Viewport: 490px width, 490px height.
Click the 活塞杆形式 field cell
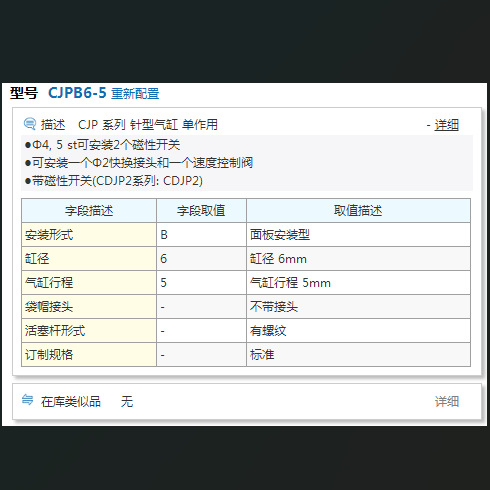89,331
